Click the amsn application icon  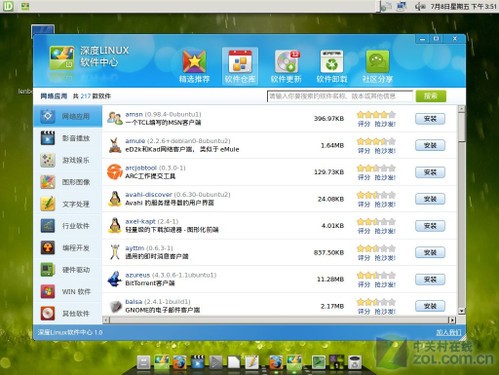click(115, 119)
